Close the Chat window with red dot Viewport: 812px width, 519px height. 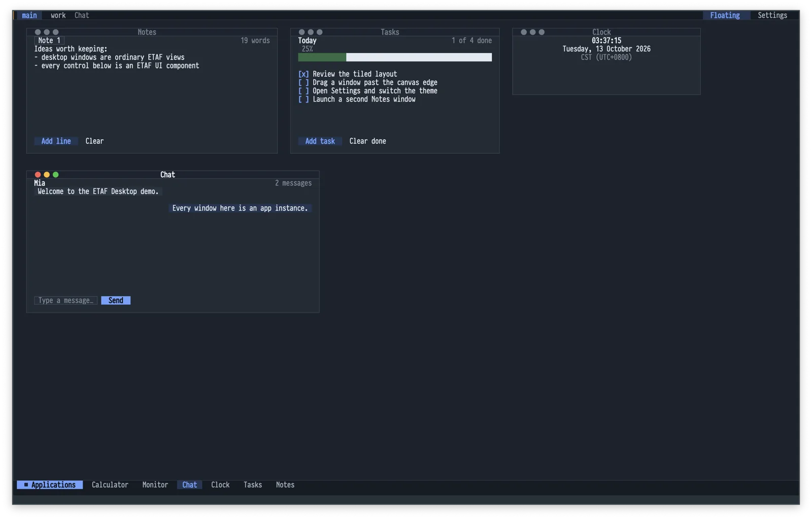click(x=38, y=175)
